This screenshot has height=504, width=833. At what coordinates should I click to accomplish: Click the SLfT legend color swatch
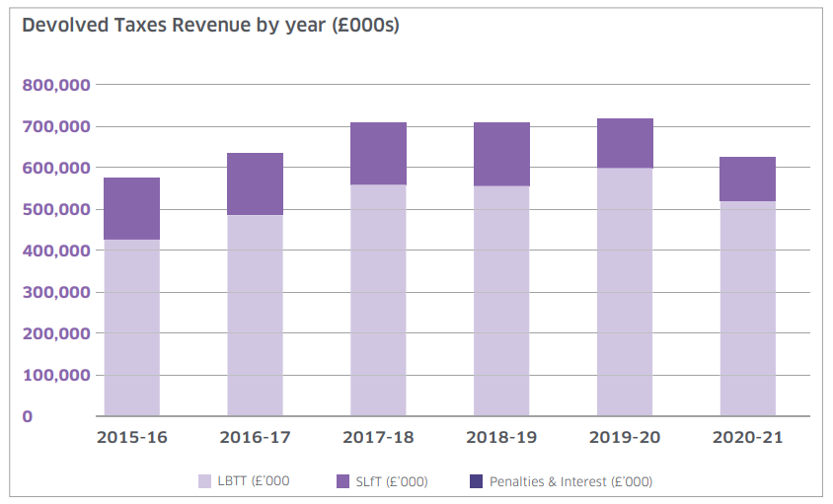pyautogui.click(x=343, y=481)
